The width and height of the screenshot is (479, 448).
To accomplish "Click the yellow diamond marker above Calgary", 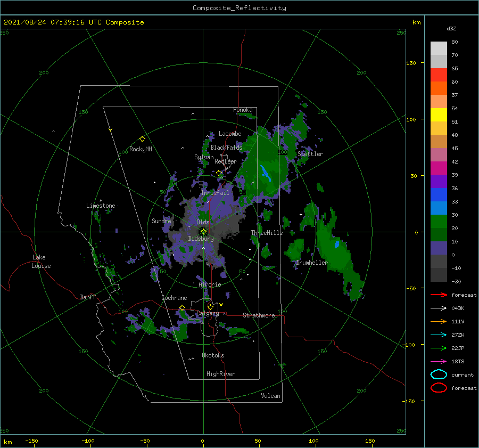I will [x=210, y=307].
